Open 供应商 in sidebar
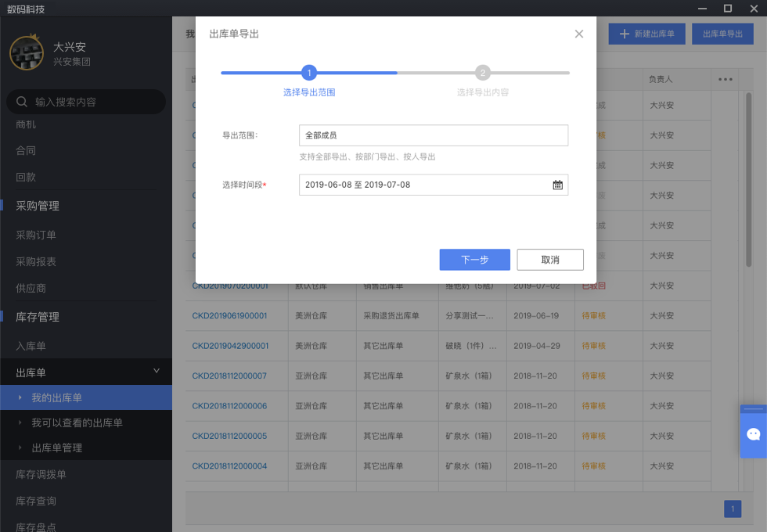The width and height of the screenshot is (767, 532). pyautogui.click(x=31, y=288)
